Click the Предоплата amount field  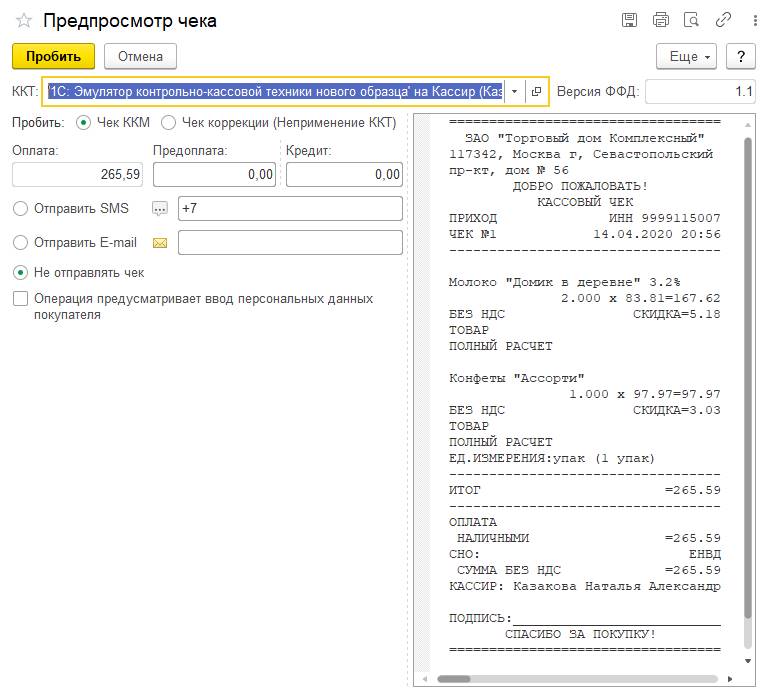click(x=214, y=175)
